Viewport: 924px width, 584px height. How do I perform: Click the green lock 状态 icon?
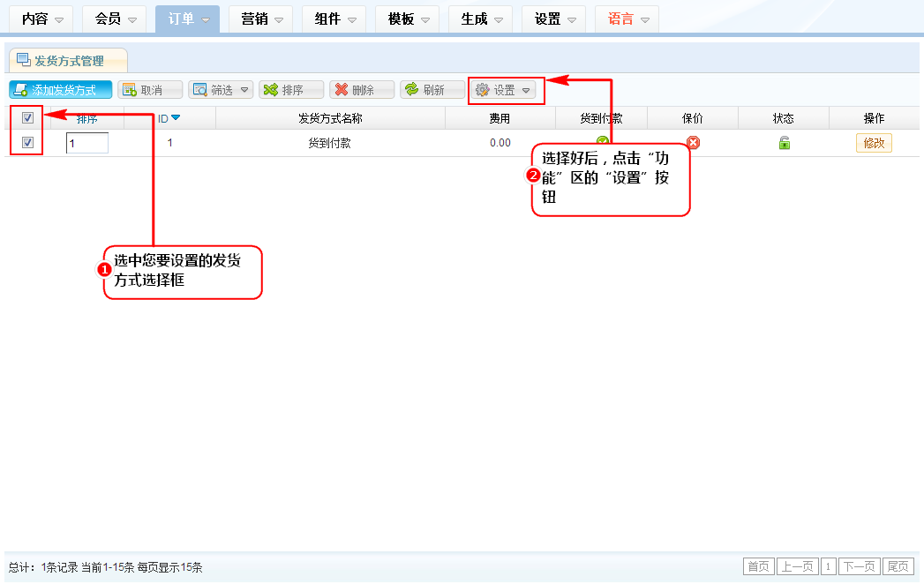tap(784, 143)
